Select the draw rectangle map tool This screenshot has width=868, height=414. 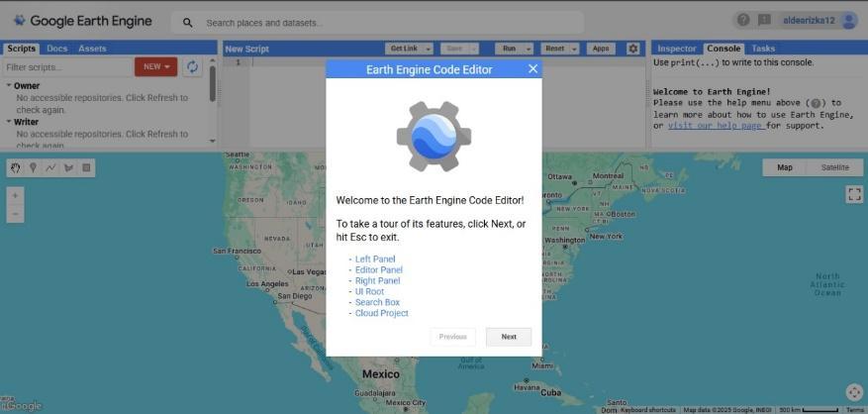86,168
